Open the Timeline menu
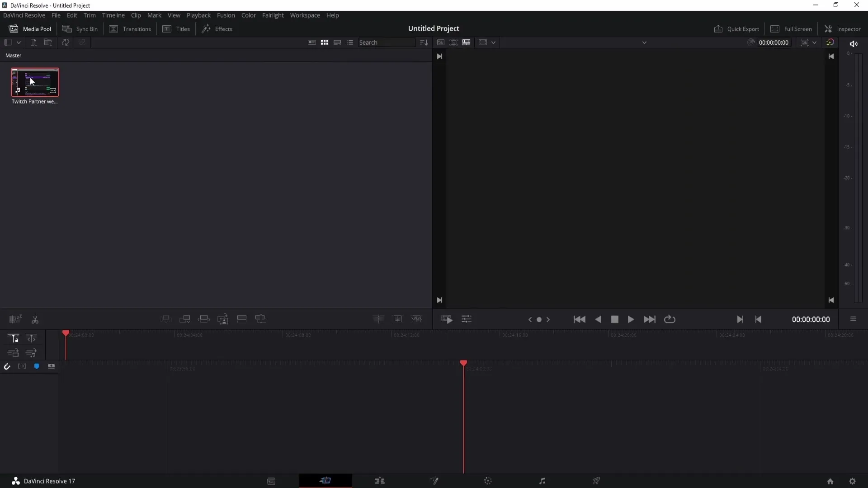 pos(113,15)
